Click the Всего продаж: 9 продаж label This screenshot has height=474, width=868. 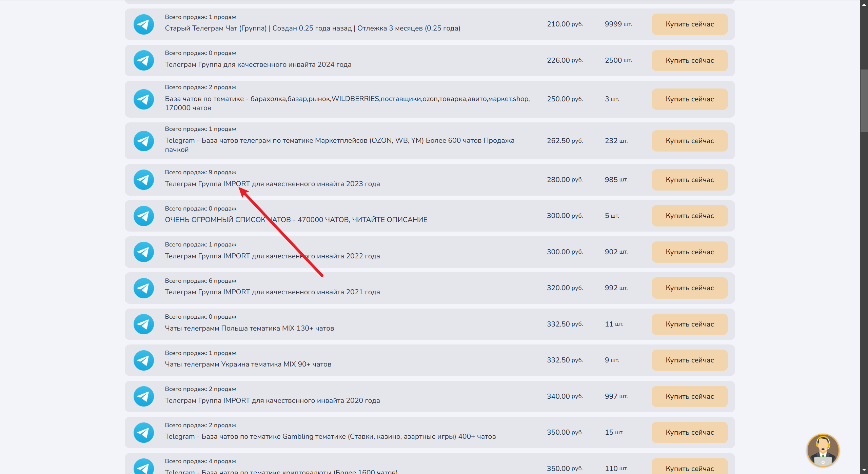[x=200, y=172]
